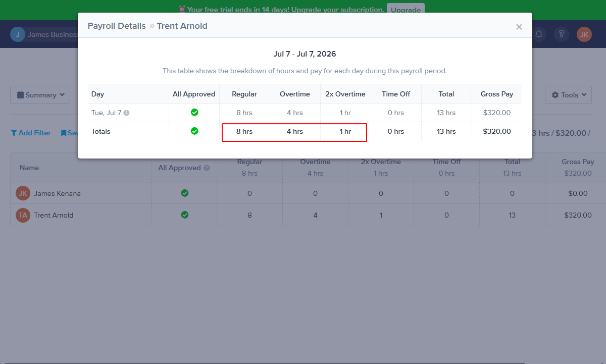
Task: Click the Upgrade button in the trial banner
Action: click(406, 10)
